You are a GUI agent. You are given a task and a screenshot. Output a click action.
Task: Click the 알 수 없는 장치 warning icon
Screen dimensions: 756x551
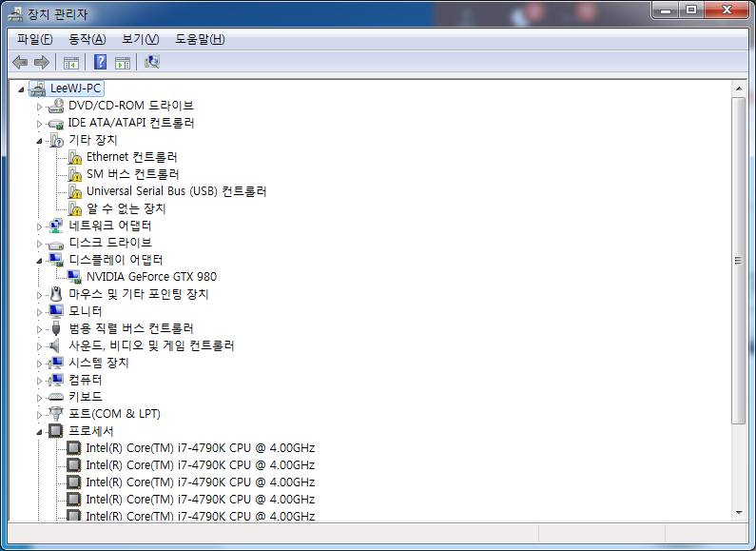pos(75,208)
